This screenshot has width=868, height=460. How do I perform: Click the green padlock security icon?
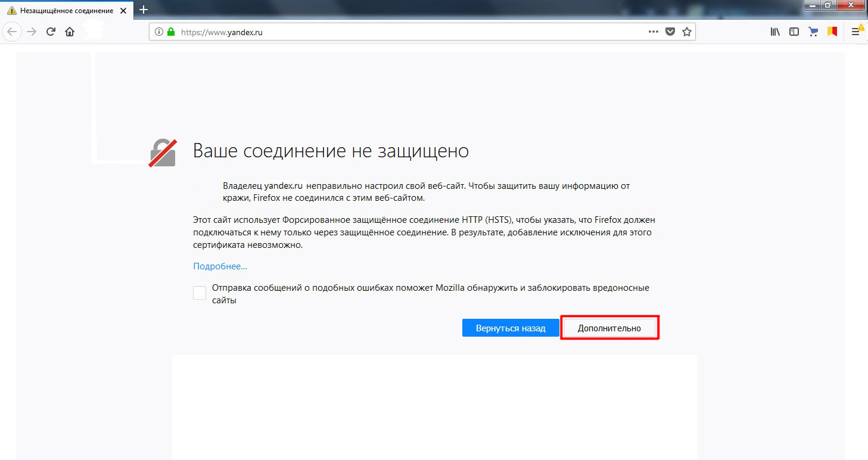171,32
